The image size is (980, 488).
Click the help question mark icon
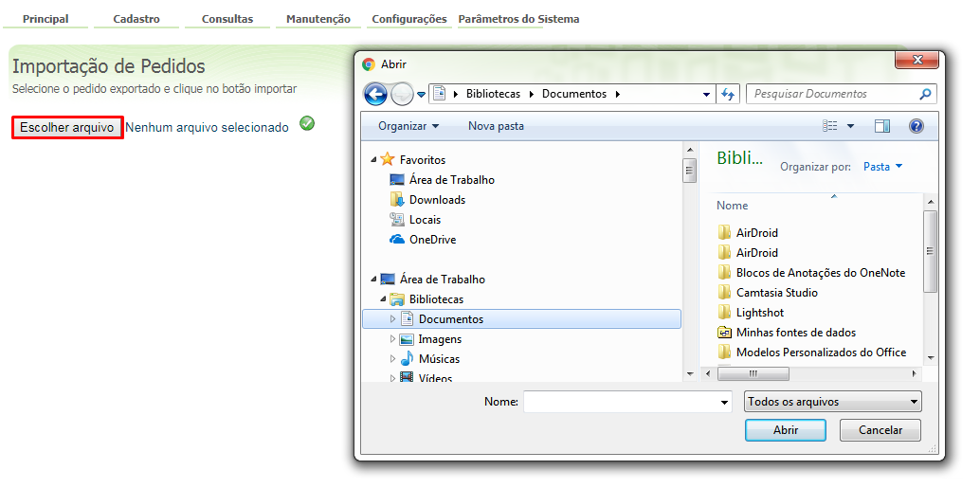[916, 126]
